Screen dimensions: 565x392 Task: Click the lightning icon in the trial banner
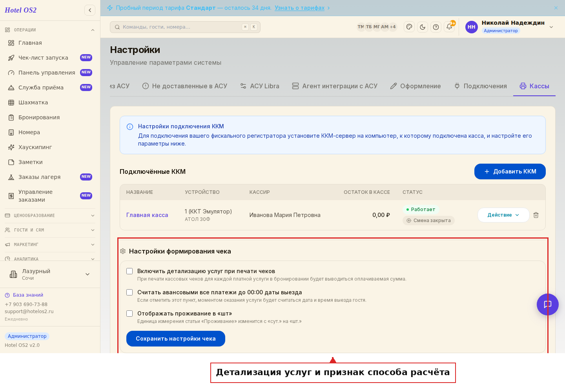click(x=110, y=8)
